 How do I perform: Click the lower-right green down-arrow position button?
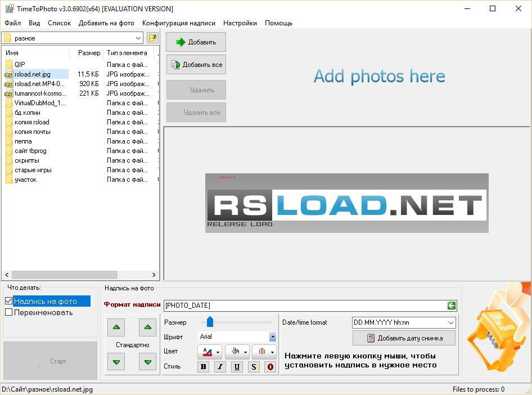(147, 362)
